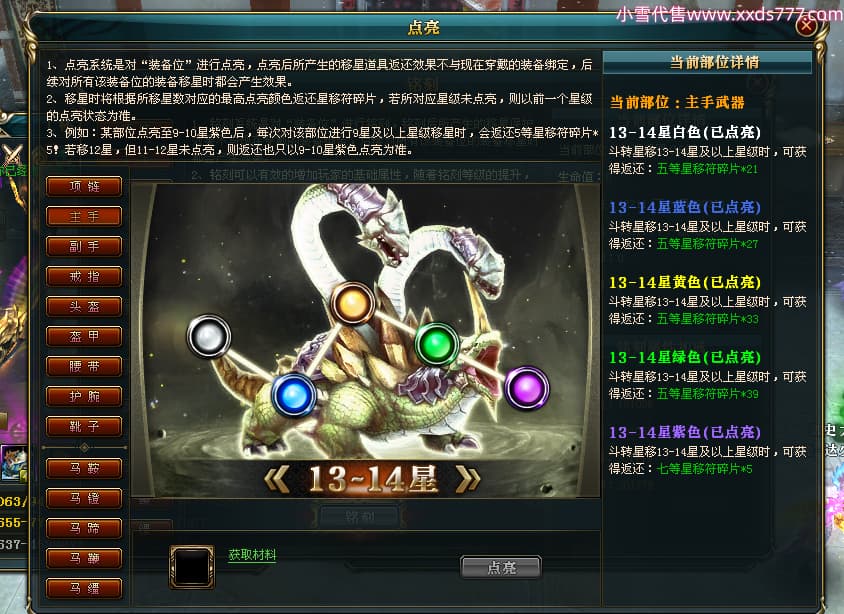Screen dimensions: 844x614
Task: Switch to the 副手 slot
Action: [x=84, y=246]
